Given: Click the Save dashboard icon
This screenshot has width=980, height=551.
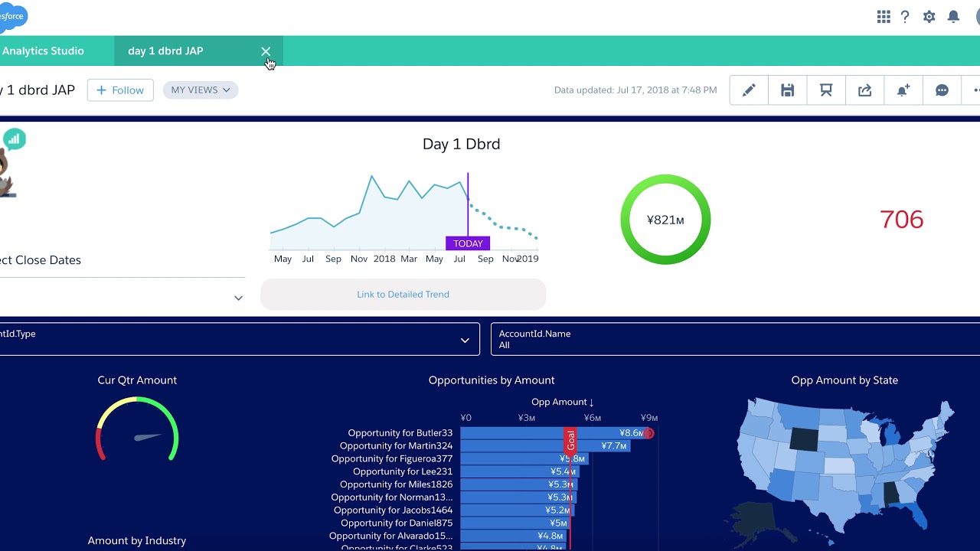Looking at the screenshot, I should [x=787, y=90].
